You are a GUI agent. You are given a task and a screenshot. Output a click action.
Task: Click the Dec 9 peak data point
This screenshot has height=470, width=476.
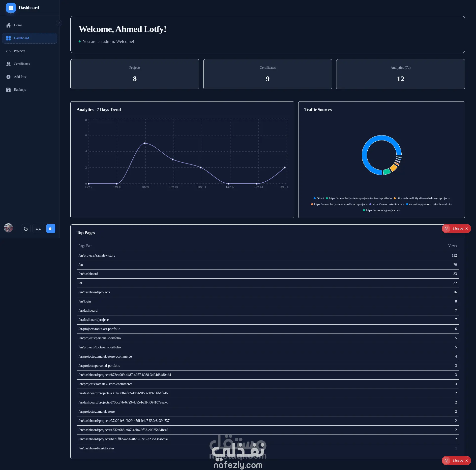[145, 143]
